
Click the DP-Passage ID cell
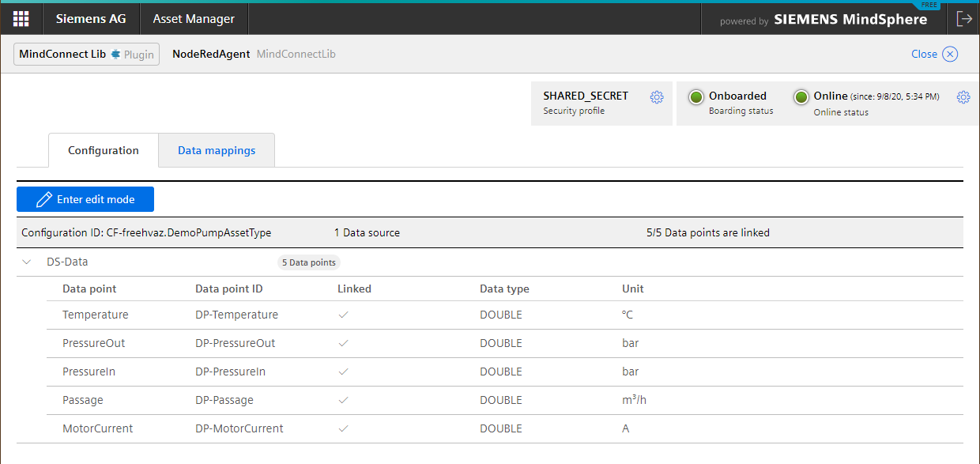coord(224,400)
